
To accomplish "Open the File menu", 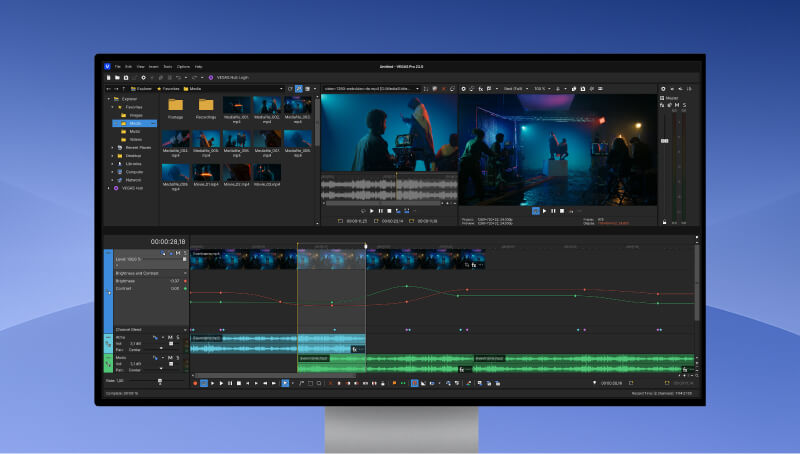I will (118, 66).
